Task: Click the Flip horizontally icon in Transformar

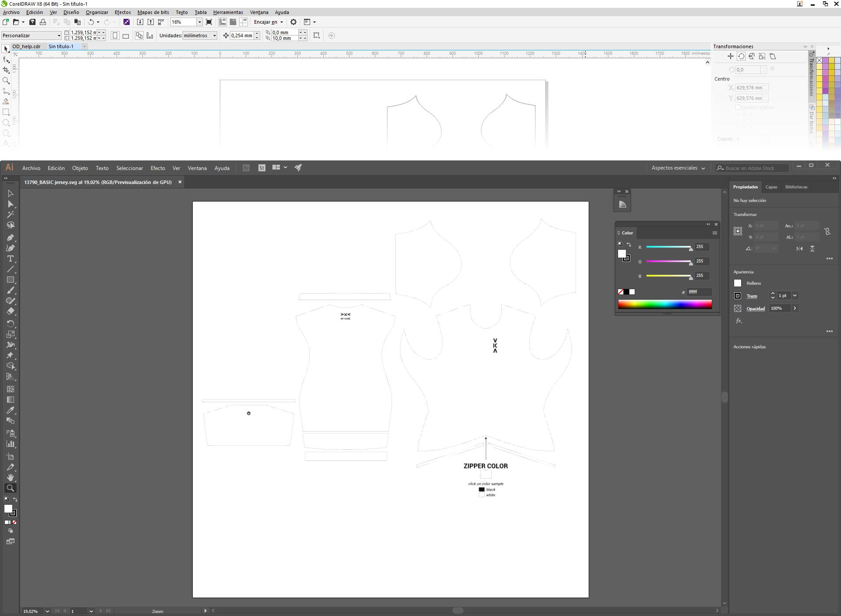Action: coord(799,248)
